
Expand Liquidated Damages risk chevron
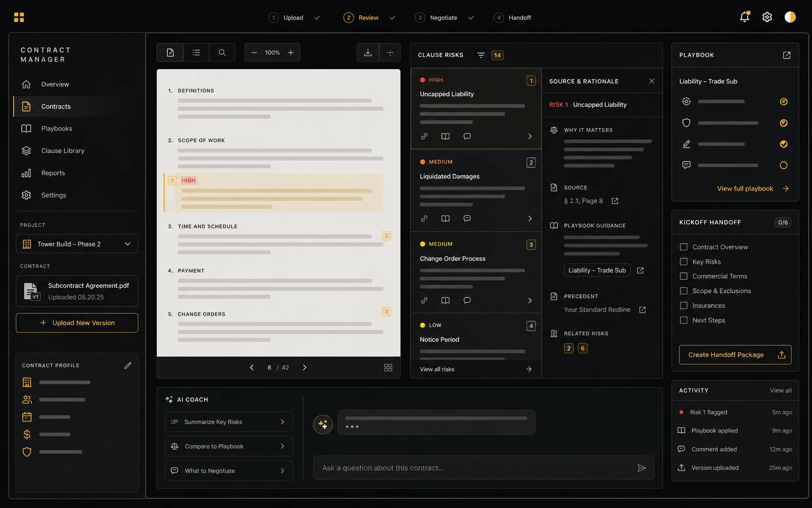(530, 218)
